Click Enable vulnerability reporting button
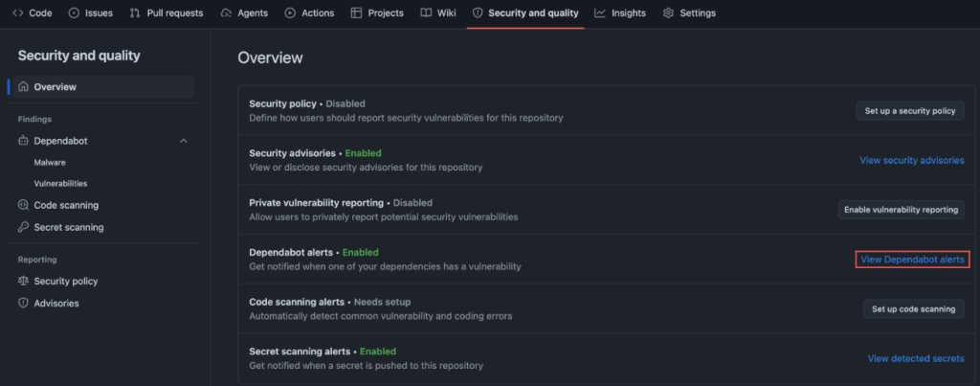This screenshot has width=980, height=386. (x=902, y=210)
